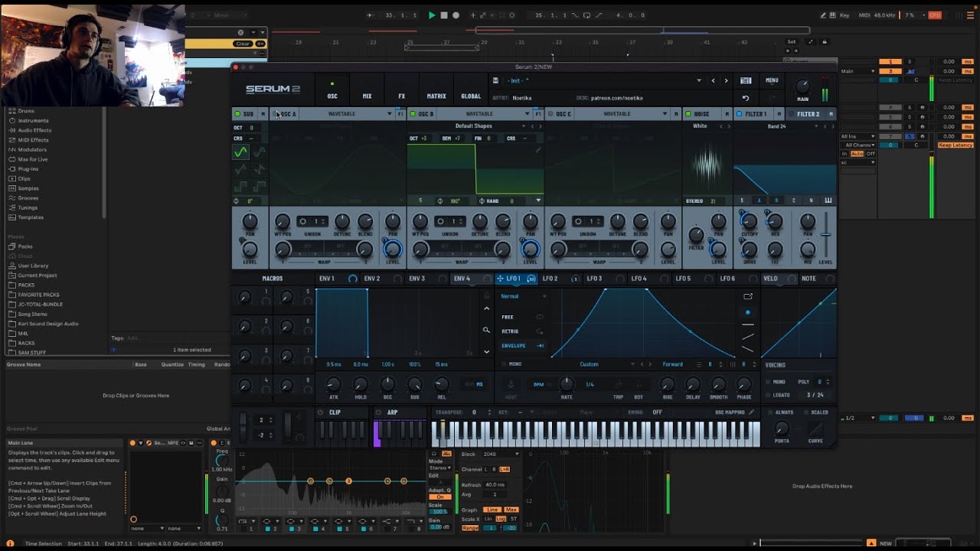Click the LFO host anchor icon
Screen dimensions: 980x551
[x=511, y=384]
